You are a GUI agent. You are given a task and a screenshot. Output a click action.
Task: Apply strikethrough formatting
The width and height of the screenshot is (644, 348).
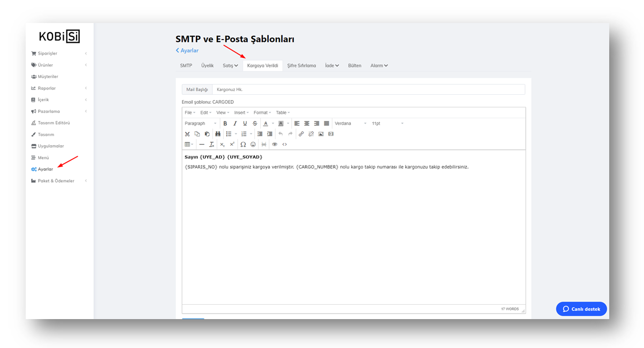click(255, 123)
